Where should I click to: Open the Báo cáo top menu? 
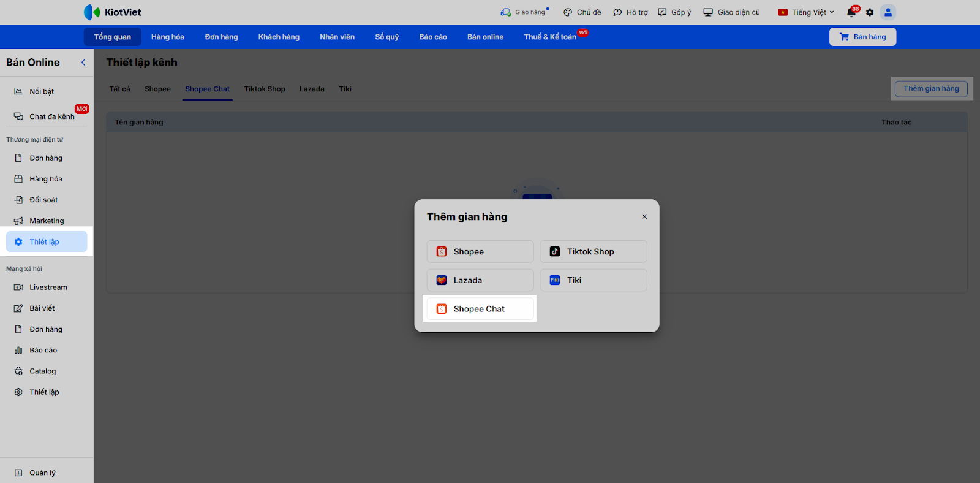tap(433, 37)
